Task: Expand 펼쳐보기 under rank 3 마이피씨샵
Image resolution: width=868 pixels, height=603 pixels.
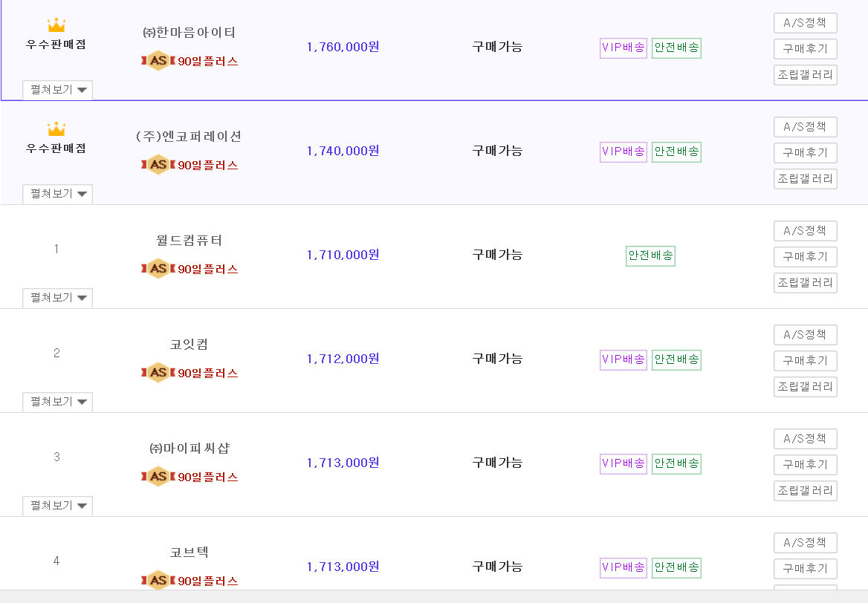Action: (x=57, y=506)
